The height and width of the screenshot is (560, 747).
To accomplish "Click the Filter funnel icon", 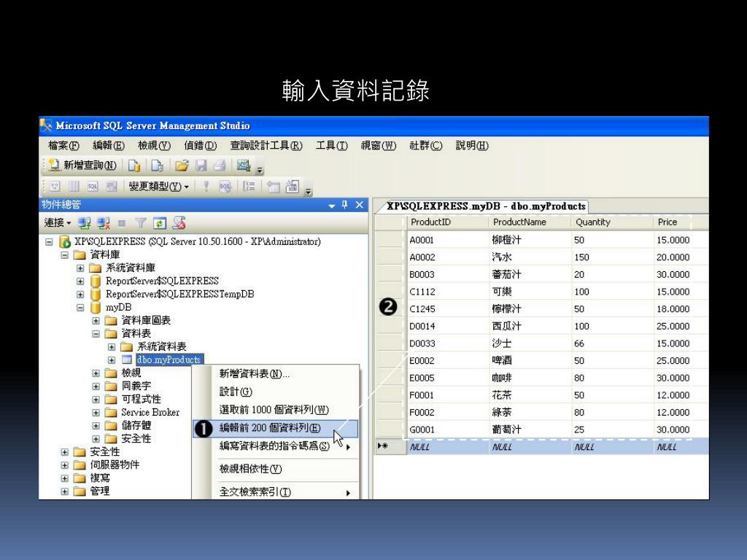I will point(141,223).
